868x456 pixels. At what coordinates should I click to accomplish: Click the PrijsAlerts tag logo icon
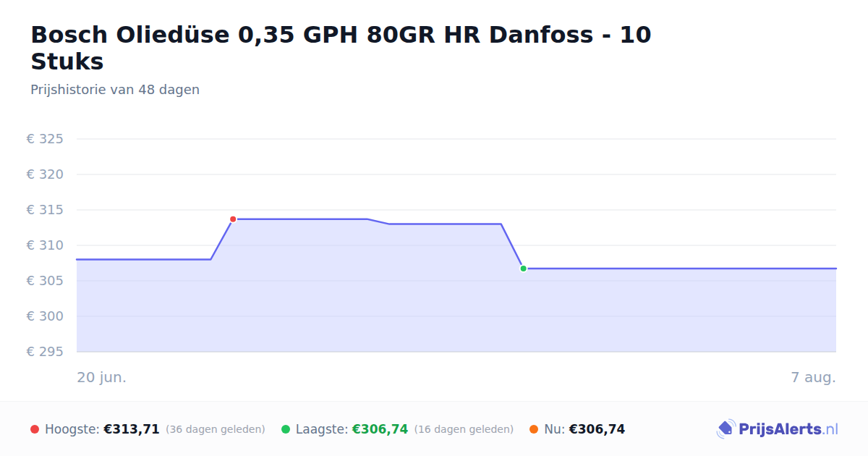[726, 429]
